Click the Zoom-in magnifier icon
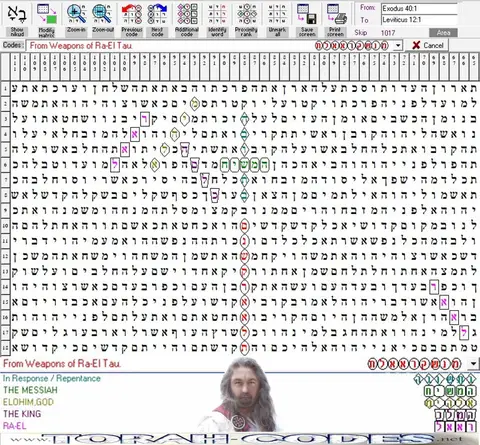 pos(76,14)
